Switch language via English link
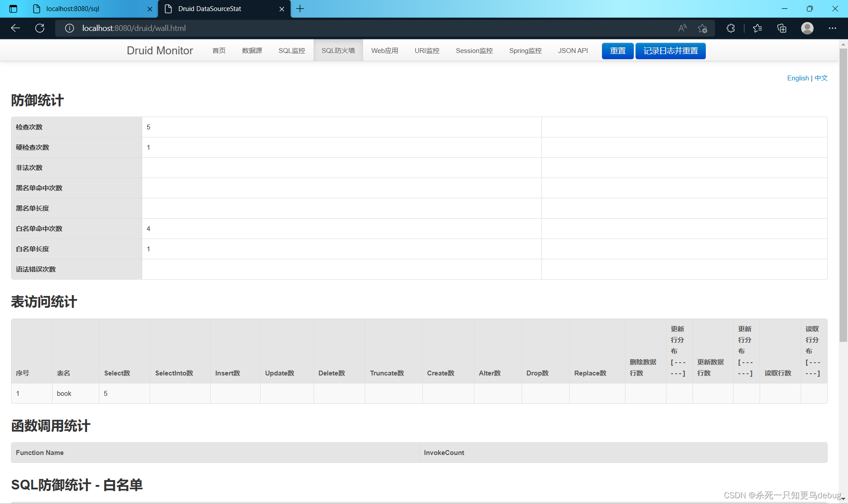 click(798, 78)
